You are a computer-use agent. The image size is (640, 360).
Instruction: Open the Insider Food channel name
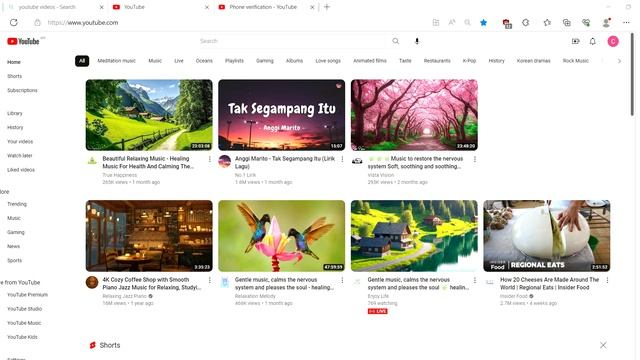click(x=514, y=296)
